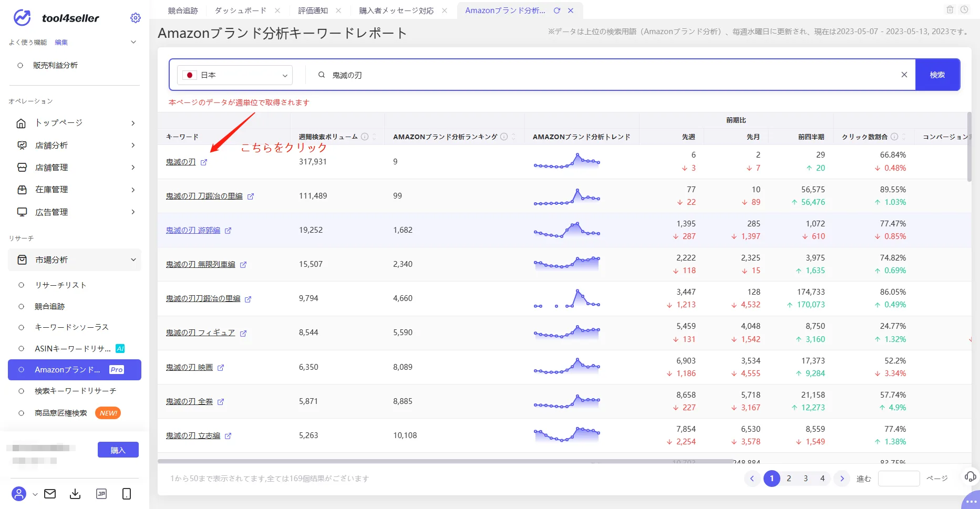Click the 編集 link beside よく使う機能

61,42
